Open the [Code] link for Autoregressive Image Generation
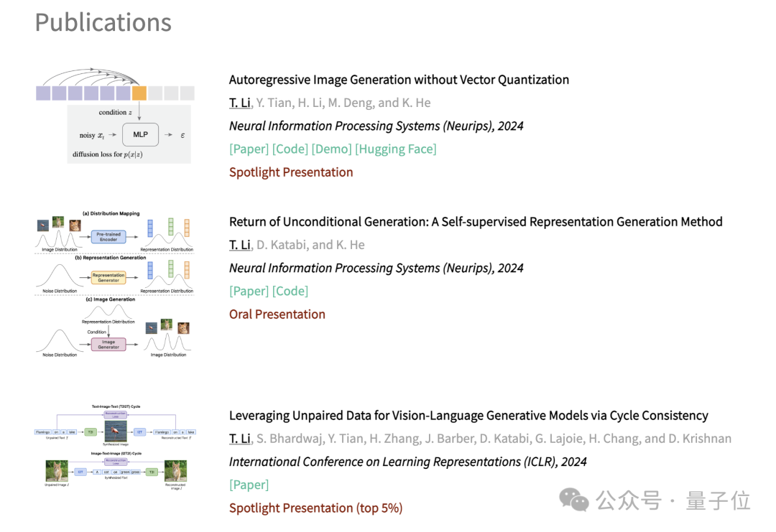Screen dimensions: 776x532 [290, 149]
